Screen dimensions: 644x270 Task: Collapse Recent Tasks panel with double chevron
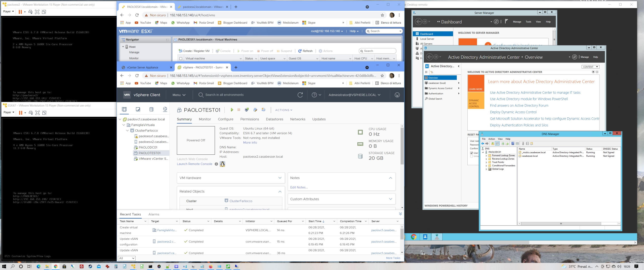[x=400, y=214]
